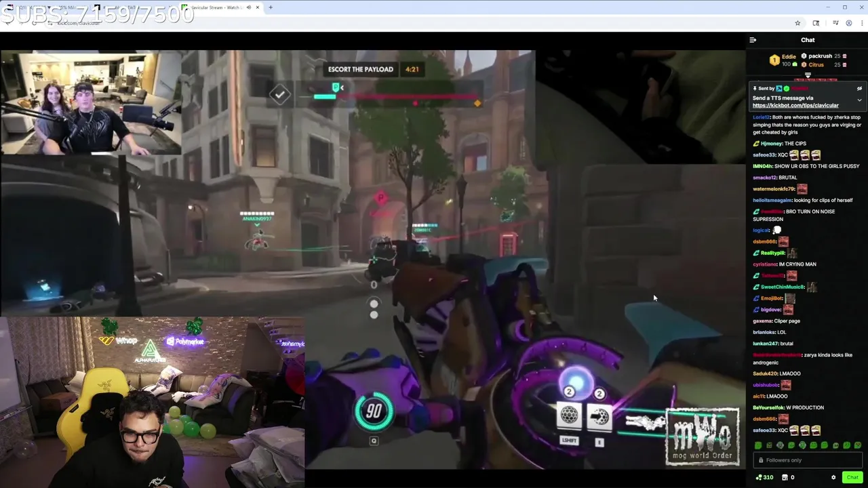This screenshot has height=488, width=868.
Task: Click the pin icon beside Sent by
Action: [754, 88]
